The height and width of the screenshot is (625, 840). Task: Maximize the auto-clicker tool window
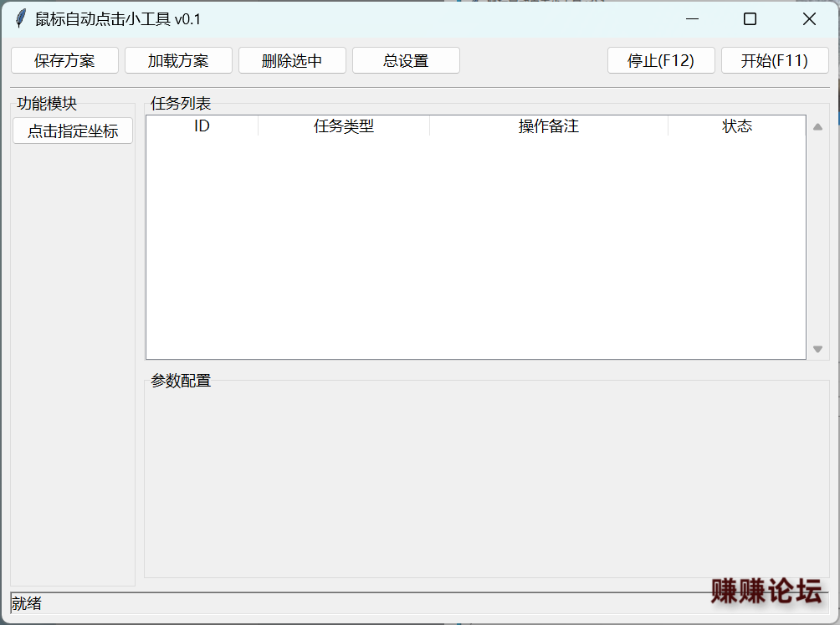[x=750, y=19]
